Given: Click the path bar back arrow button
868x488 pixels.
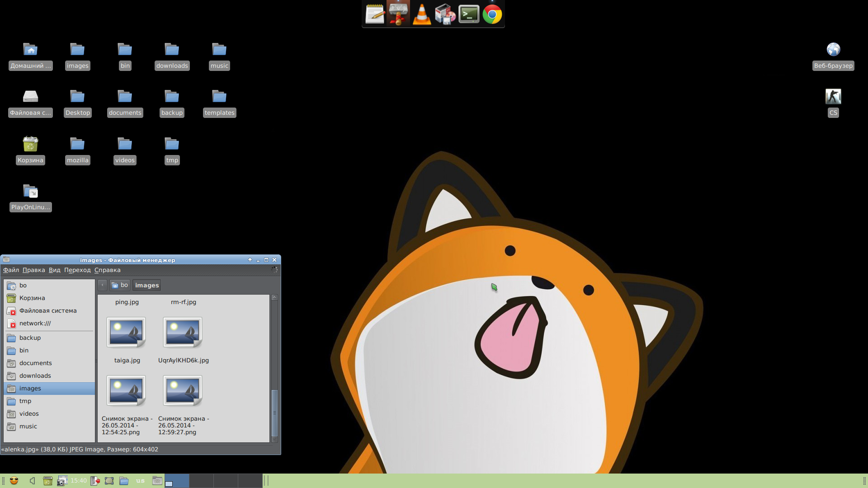Looking at the screenshot, I should (x=103, y=285).
